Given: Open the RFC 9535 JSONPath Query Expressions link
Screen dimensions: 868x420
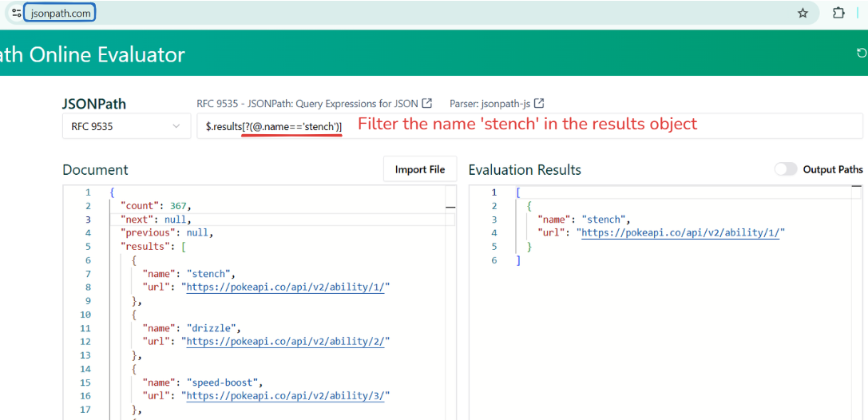Looking at the screenshot, I should point(307,103).
